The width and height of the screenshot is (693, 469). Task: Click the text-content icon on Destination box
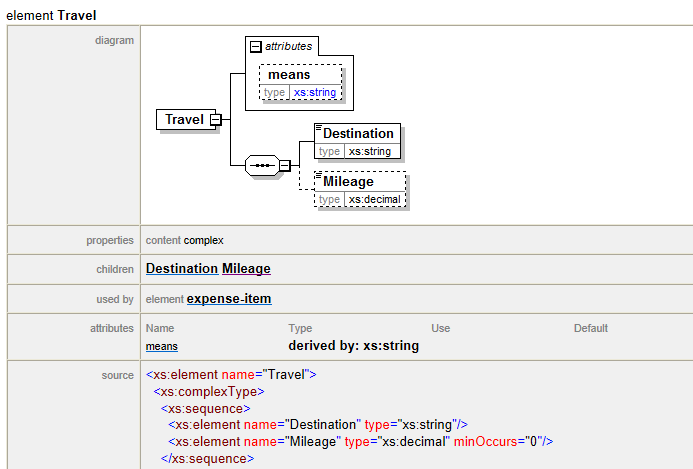click(318, 128)
